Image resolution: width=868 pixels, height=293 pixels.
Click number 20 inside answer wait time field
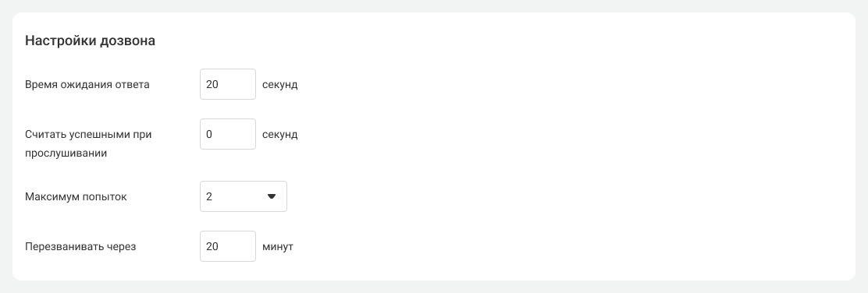(212, 85)
